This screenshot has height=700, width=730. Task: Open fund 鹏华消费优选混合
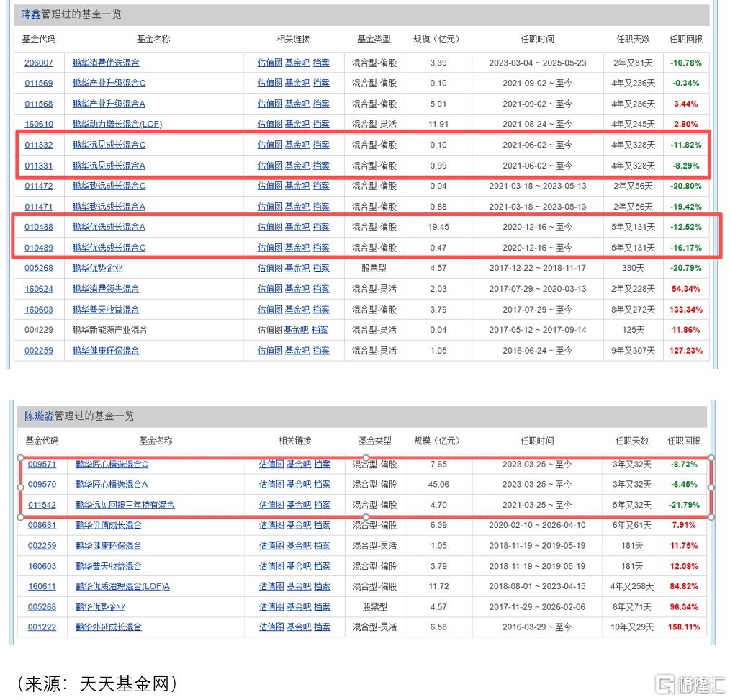click(106, 63)
